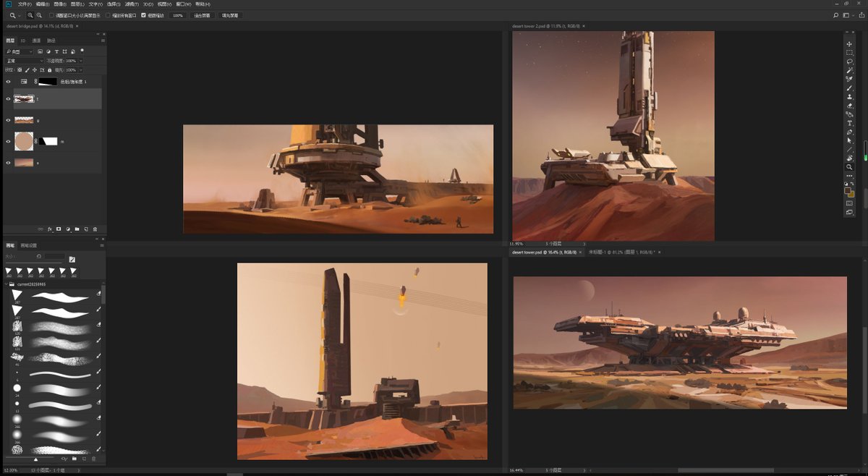Select the Zoom tool in toolbar
The height and width of the screenshot is (476, 868).
click(849, 166)
